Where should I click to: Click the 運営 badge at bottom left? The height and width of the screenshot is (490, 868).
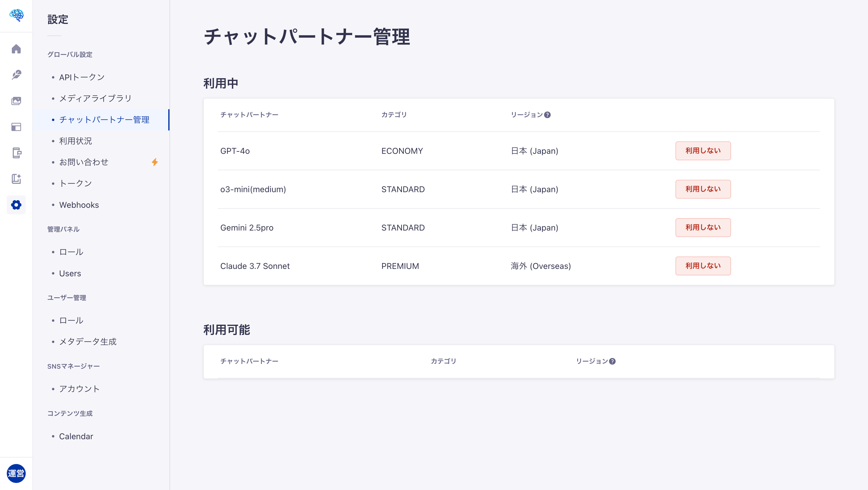pyautogui.click(x=16, y=473)
